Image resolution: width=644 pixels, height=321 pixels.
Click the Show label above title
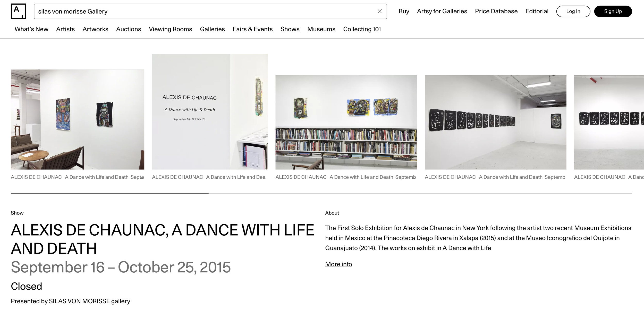click(17, 213)
